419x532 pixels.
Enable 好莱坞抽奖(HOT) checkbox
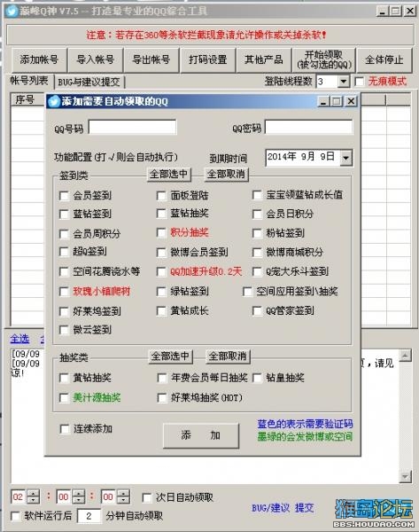[162, 397]
